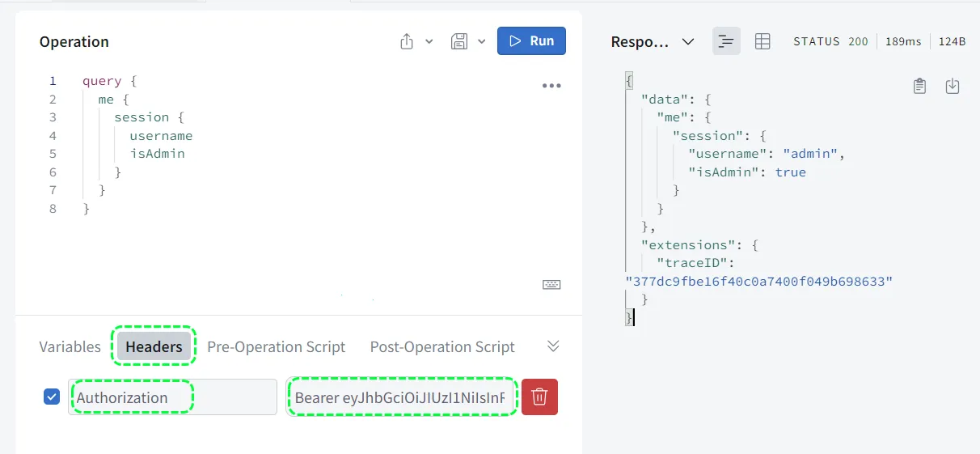Click the STATUS 200 indicator

[x=830, y=41]
